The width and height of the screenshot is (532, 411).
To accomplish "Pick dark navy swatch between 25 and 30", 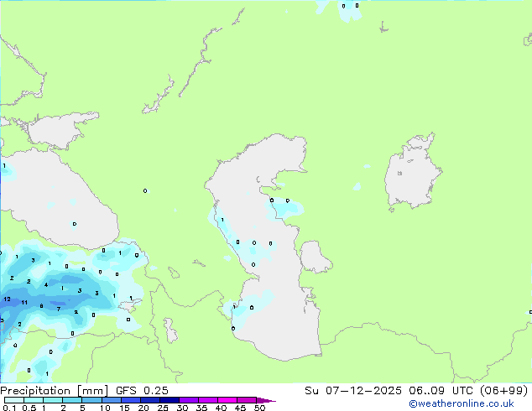I will (170, 400).
